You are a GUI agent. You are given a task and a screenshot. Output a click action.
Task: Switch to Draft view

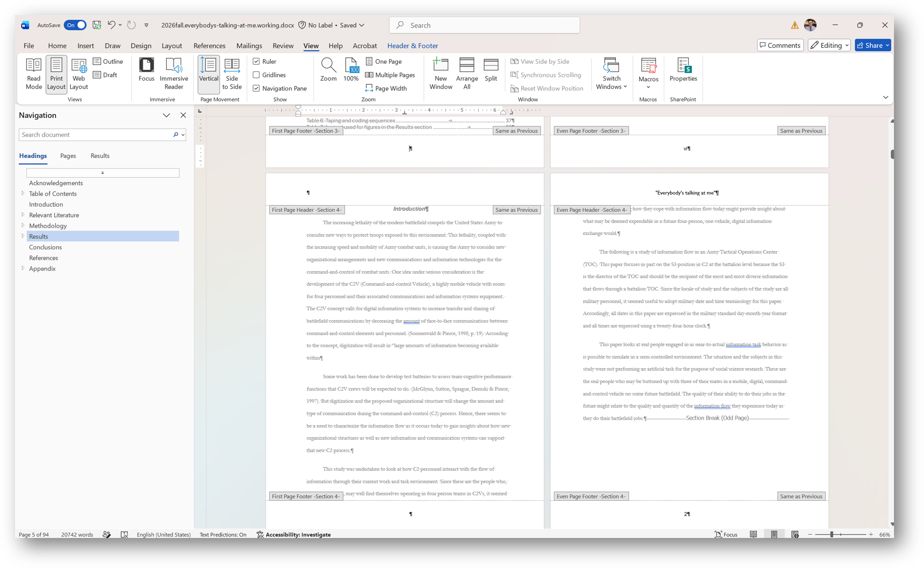(x=105, y=75)
